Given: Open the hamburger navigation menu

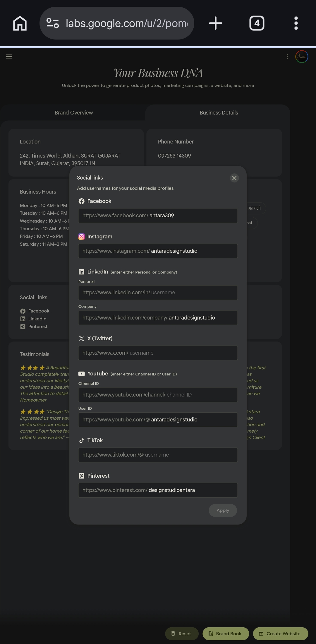Looking at the screenshot, I should click(9, 57).
